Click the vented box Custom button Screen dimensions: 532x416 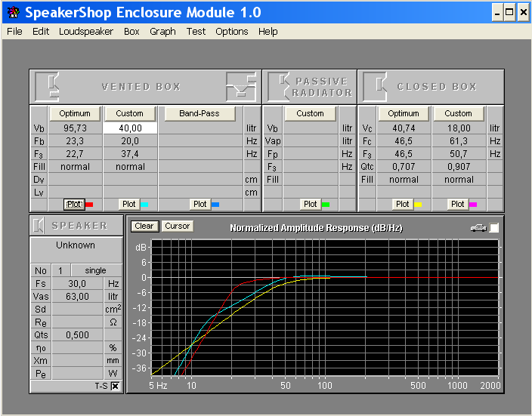click(130, 113)
